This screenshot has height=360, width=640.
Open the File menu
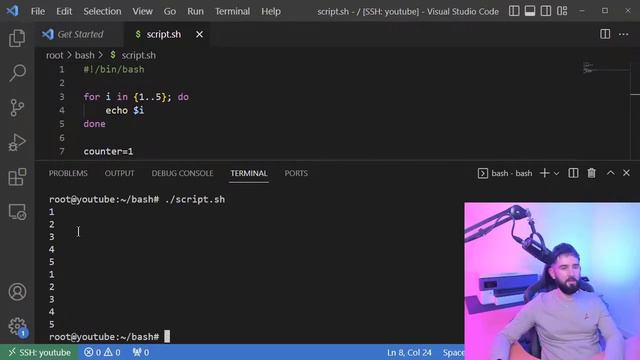[38, 11]
